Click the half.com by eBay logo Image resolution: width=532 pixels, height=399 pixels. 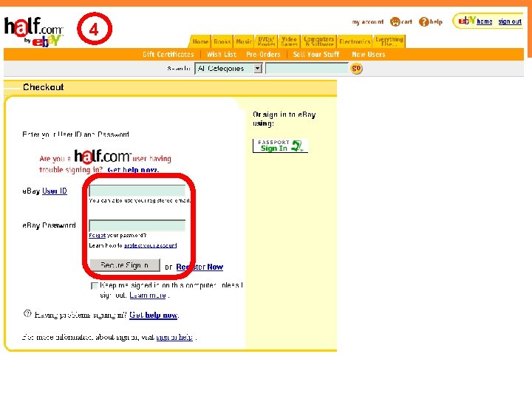(x=33, y=32)
